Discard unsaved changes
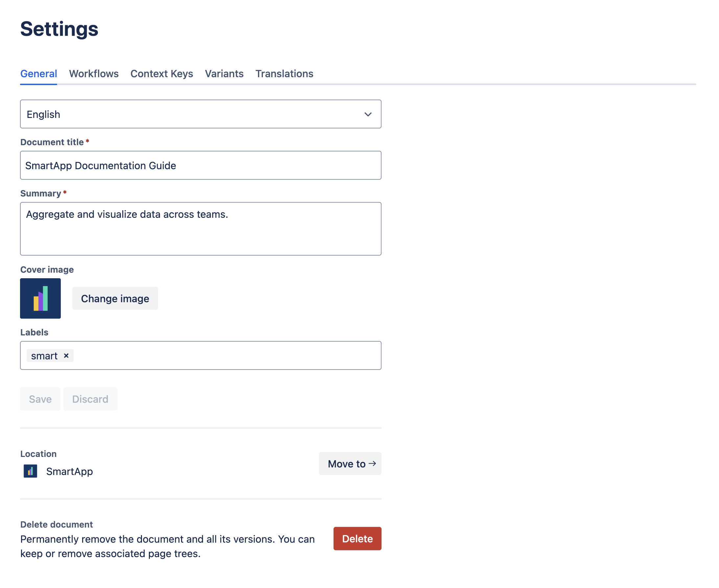The height and width of the screenshot is (588, 719). pos(90,399)
